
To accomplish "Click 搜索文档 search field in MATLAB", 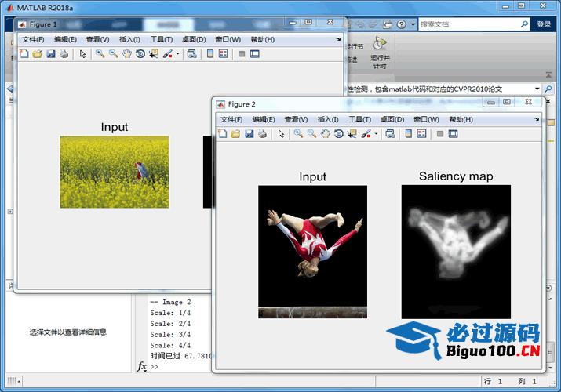I will click(x=469, y=24).
